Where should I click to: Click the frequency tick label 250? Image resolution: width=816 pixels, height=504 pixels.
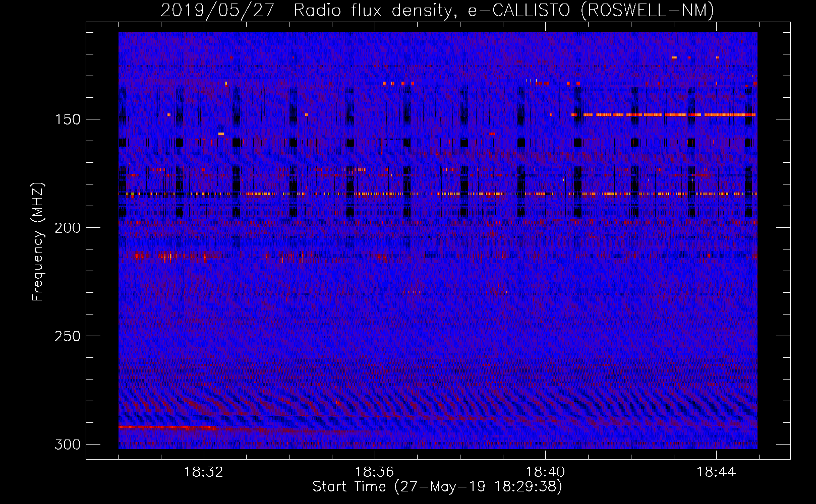[x=68, y=336]
